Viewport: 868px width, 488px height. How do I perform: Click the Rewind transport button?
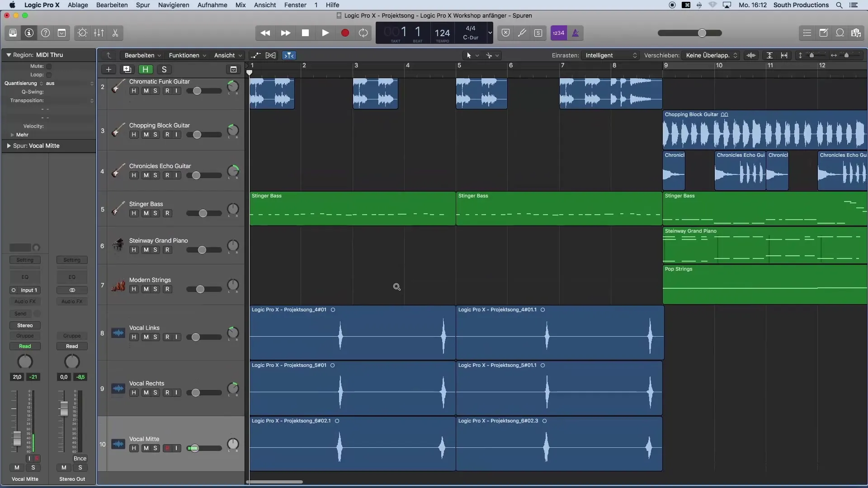point(265,33)
